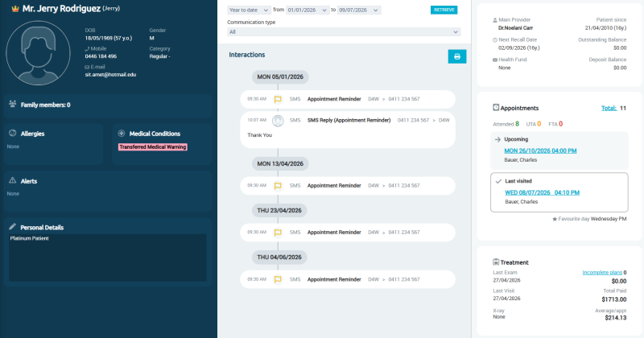644x338 pixels.
Task: Click the Family members icon
Action: (x=12, y=104)
